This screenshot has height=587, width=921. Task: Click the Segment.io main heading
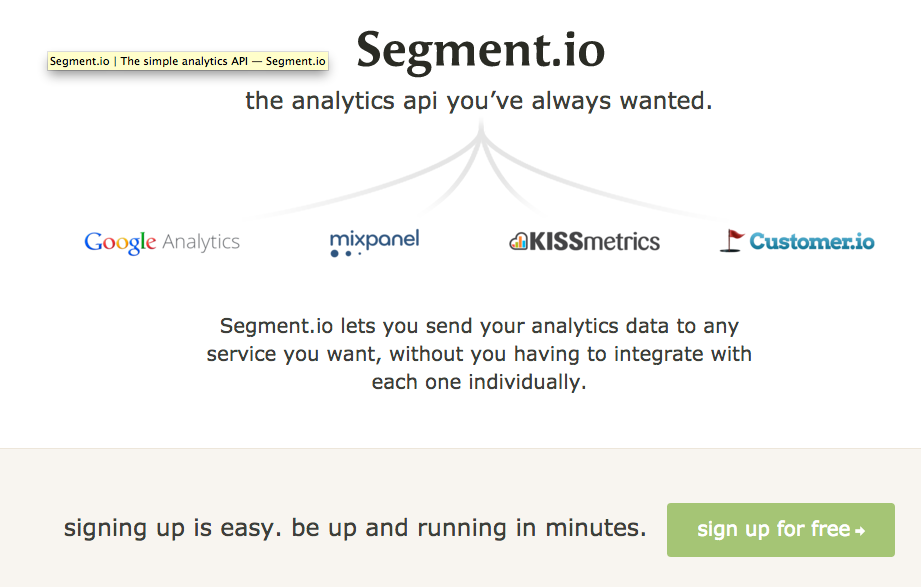pyautogui.click(x=480, y=50)
